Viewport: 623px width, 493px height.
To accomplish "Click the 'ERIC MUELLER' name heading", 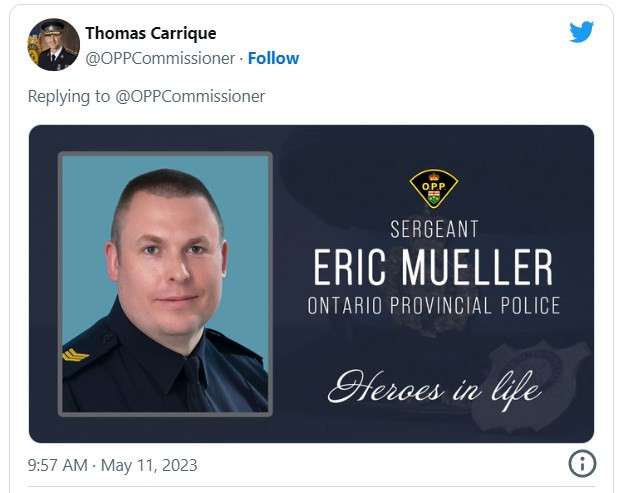I will pyautogui.click(x=433, y=267).
